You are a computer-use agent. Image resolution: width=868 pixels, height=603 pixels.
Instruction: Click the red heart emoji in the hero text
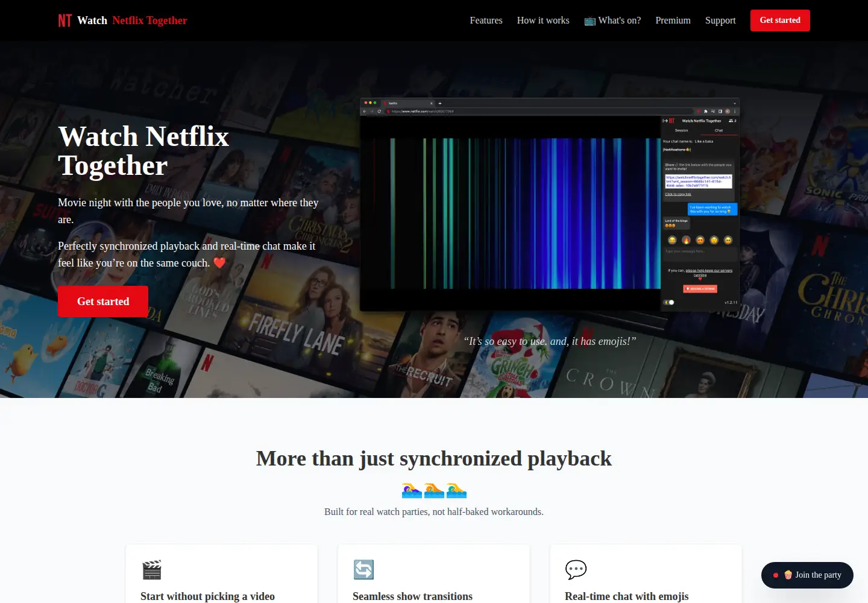(x=219, y=263)
